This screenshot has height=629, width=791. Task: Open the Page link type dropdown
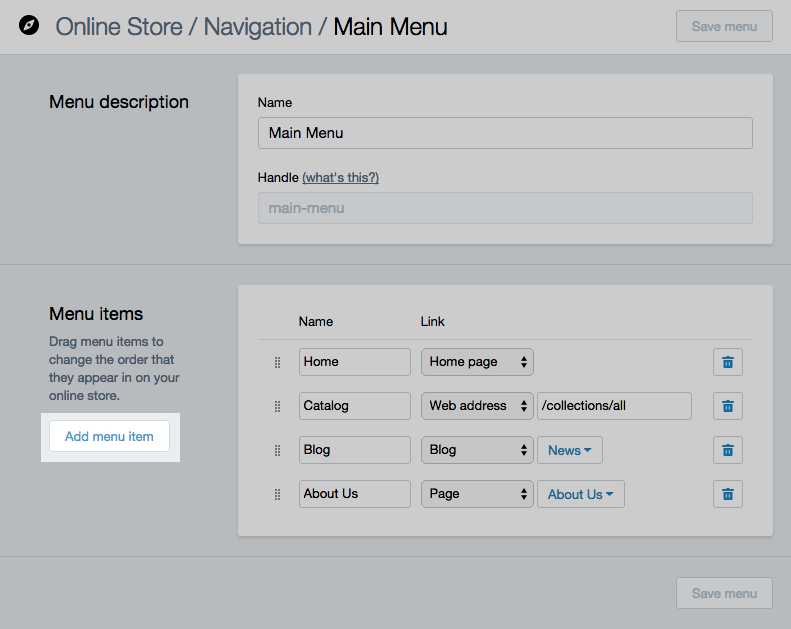pyautogui.click(x=477, y=494)
